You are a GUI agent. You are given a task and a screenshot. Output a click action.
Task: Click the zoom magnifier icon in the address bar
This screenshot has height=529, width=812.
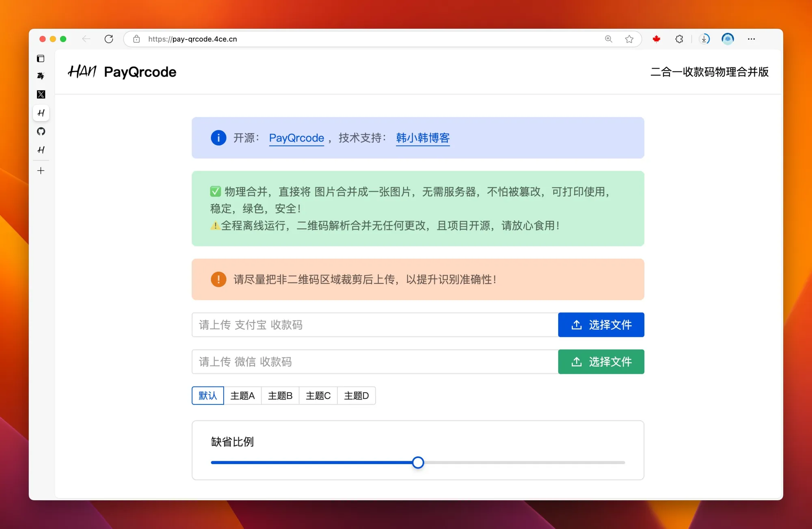(x=608, y=39)
